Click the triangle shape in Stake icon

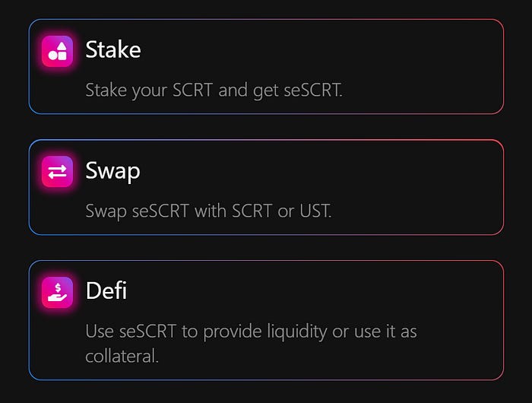pos(62,46)
